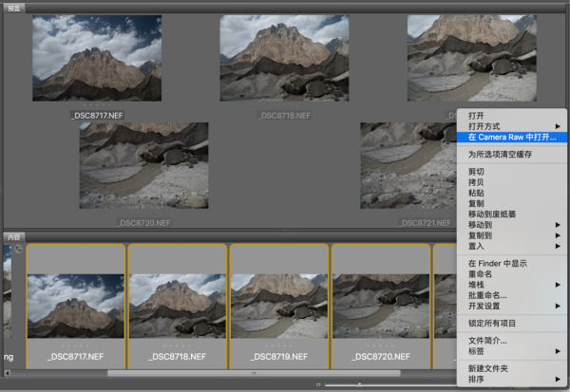Click the _DSC8721.NEF image in the preview panel
The height and width of the screenshot is (392, 570).
408,165
